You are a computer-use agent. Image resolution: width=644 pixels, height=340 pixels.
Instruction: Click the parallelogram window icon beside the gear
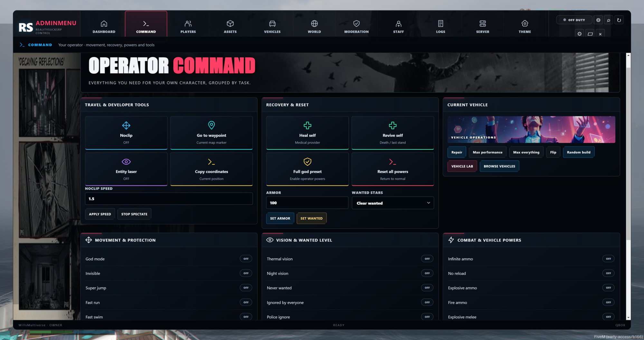pos(590,34)
